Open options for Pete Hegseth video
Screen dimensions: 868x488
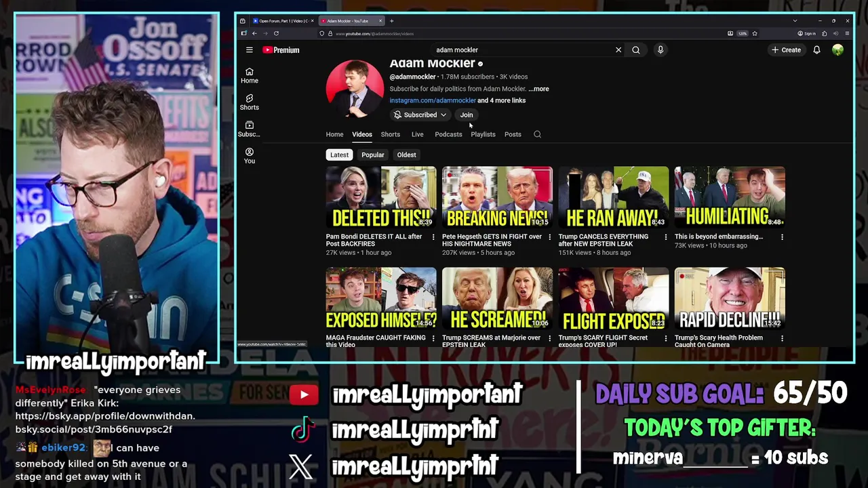point(549,237)
